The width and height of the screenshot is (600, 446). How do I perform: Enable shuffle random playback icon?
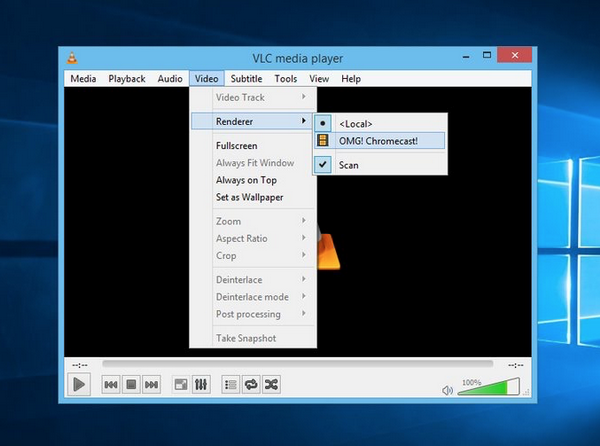pos(271,384)
